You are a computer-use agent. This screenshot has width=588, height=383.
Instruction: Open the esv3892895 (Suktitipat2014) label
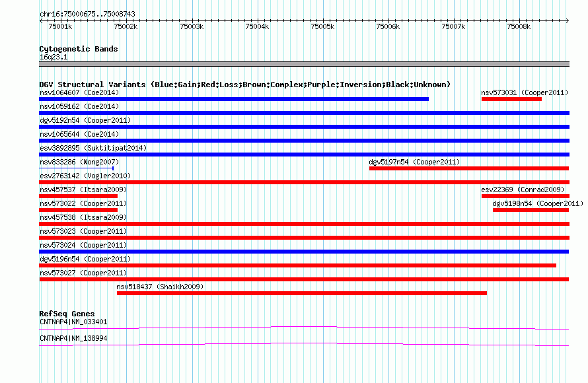[x=93, y=148]
